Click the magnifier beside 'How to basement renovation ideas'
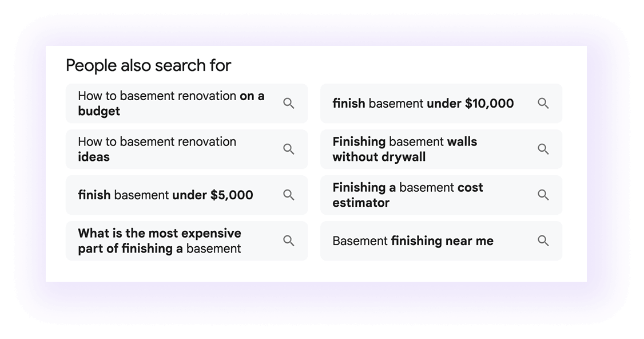The width and height of the screenshot is (644, 339). tap(289, 149)
